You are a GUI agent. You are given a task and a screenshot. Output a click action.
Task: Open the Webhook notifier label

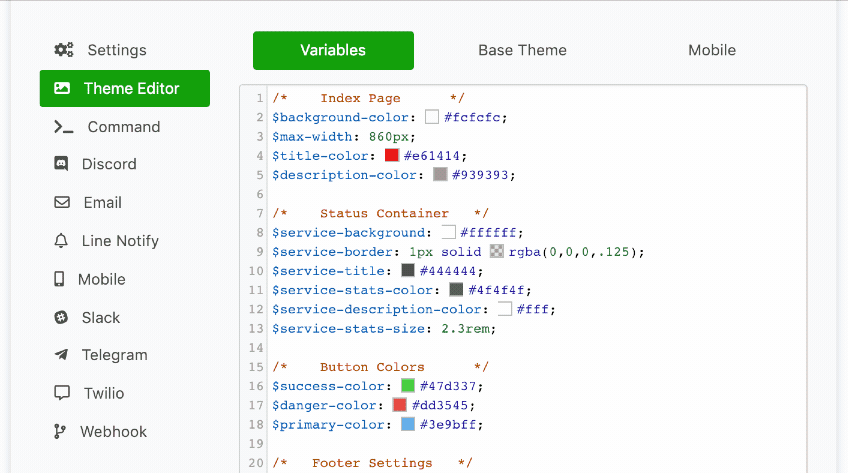(x=114, y=431)
